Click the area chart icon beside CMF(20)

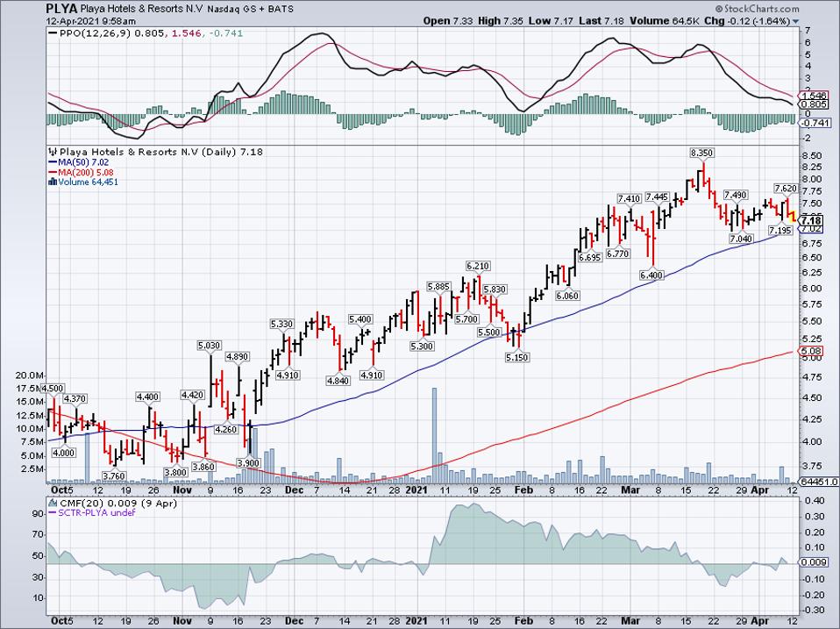(x=53, y=504)
